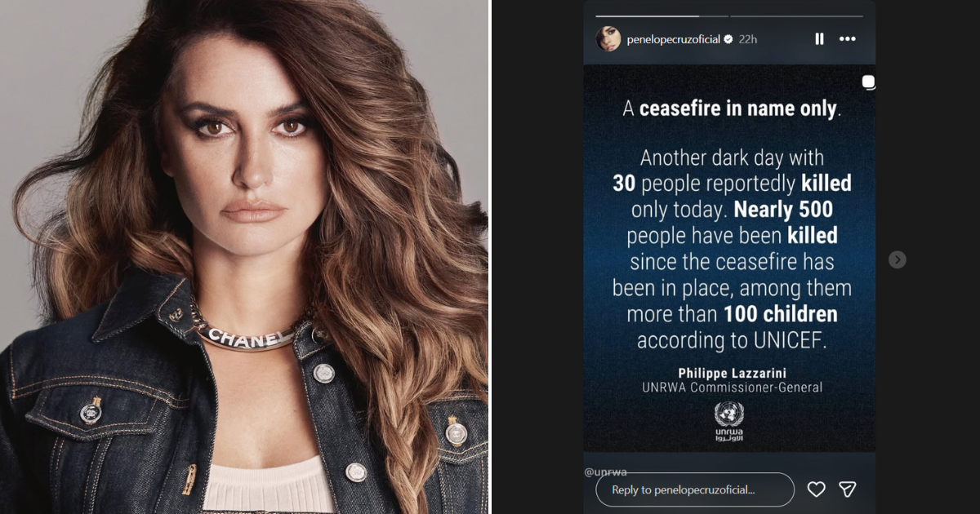The image size is (980, 514).
Task: Click the reshared post stack icon
Action: coord(868,82)
